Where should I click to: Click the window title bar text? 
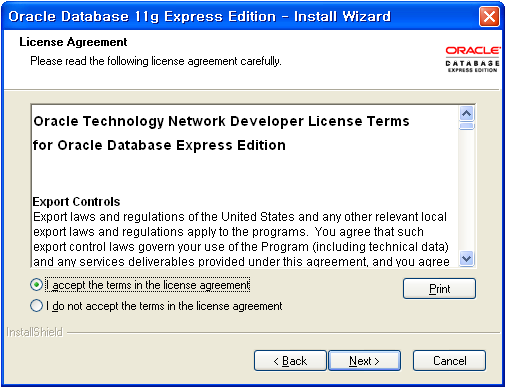click(x=199, y=16)
